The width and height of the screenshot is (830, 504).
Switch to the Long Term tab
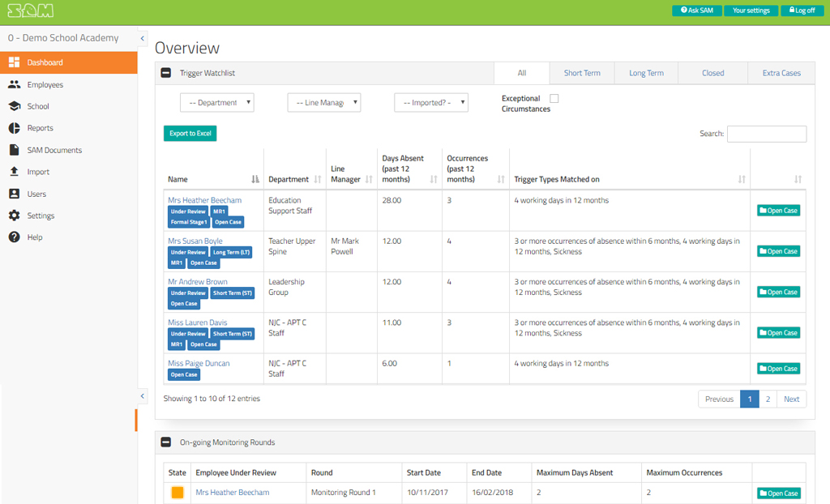646,73
